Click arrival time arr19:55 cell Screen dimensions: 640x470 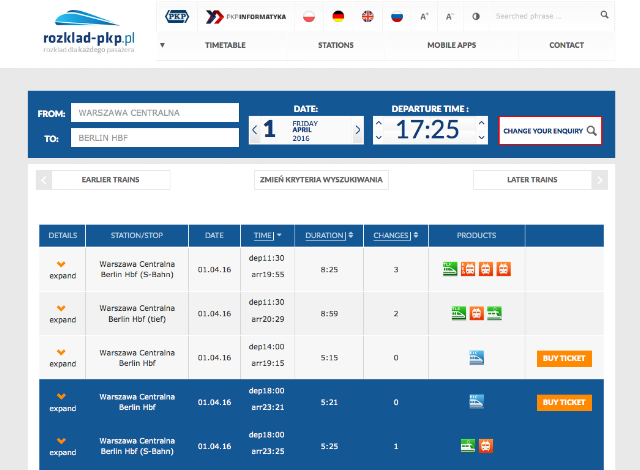(267, 275)
